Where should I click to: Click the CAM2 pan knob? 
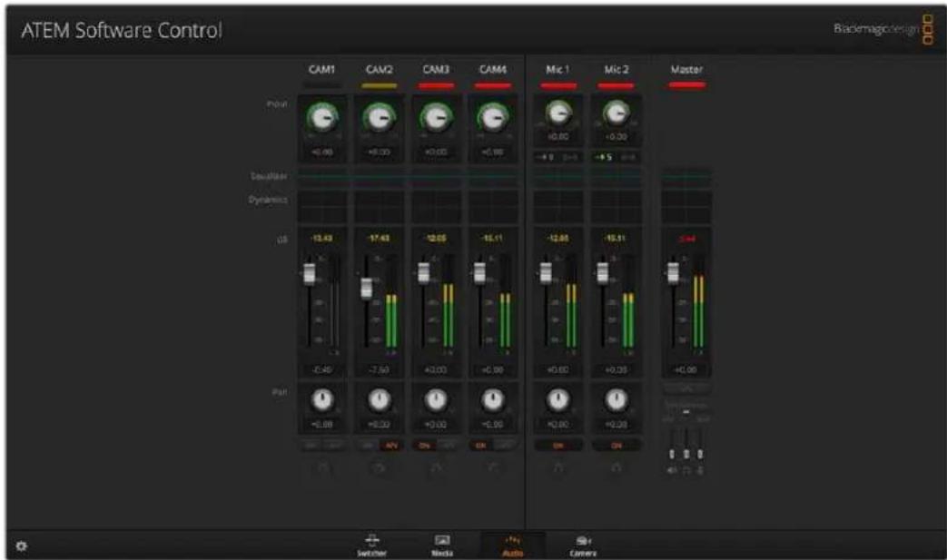pos(380,399)
